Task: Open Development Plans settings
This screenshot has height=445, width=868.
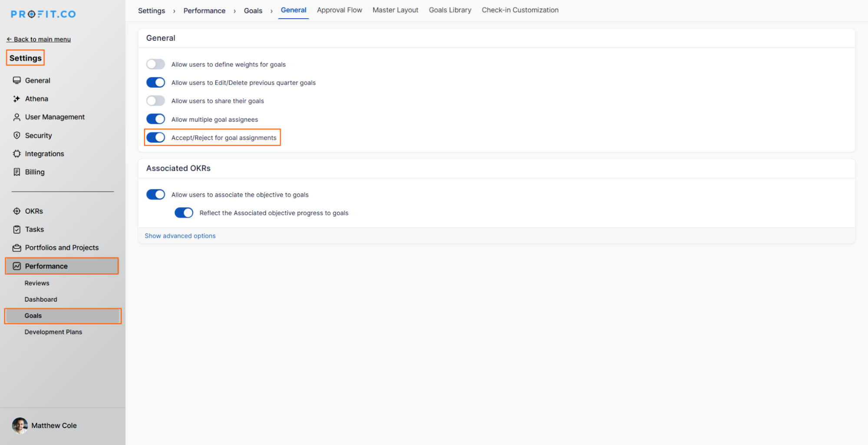Action: tap(53, 332)
